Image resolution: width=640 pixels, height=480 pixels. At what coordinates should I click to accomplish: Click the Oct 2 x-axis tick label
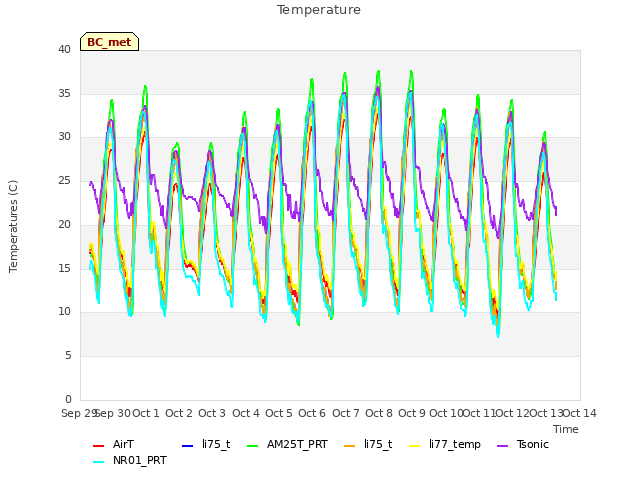click(x=179, y=413)
